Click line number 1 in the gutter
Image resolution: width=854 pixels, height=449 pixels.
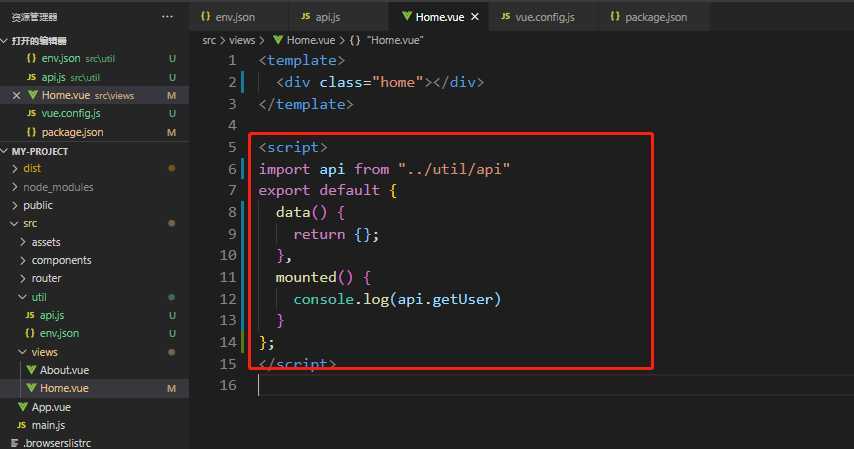(233, 60)
